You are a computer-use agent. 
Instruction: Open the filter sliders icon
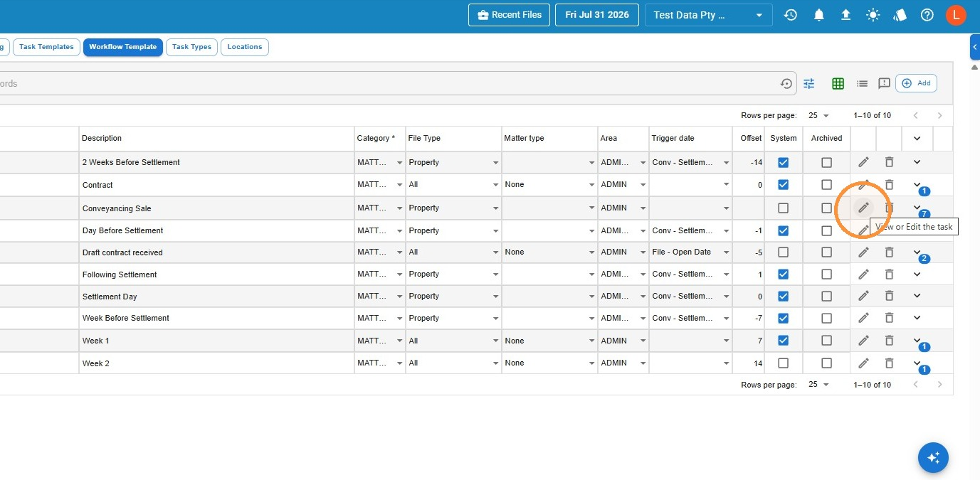809,83
